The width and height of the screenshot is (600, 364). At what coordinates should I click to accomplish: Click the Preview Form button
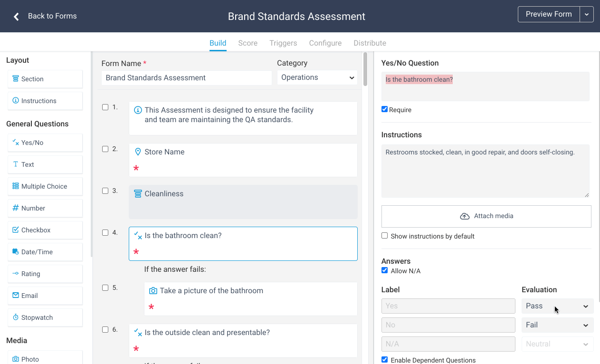549,14
